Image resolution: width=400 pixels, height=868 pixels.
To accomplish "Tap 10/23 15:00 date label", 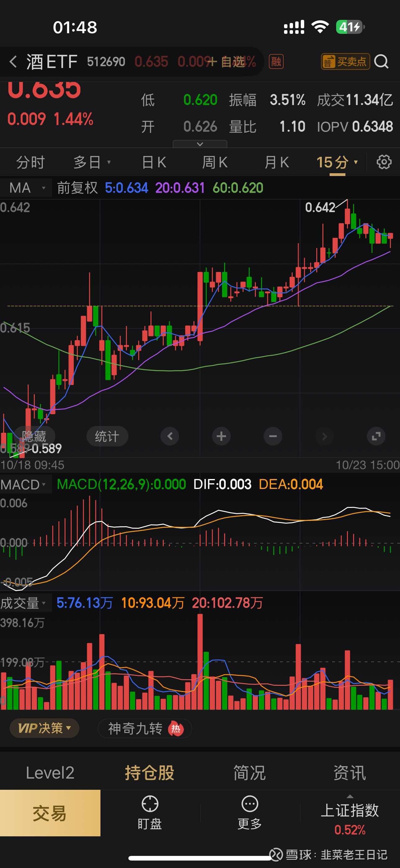I will (368, 465).
